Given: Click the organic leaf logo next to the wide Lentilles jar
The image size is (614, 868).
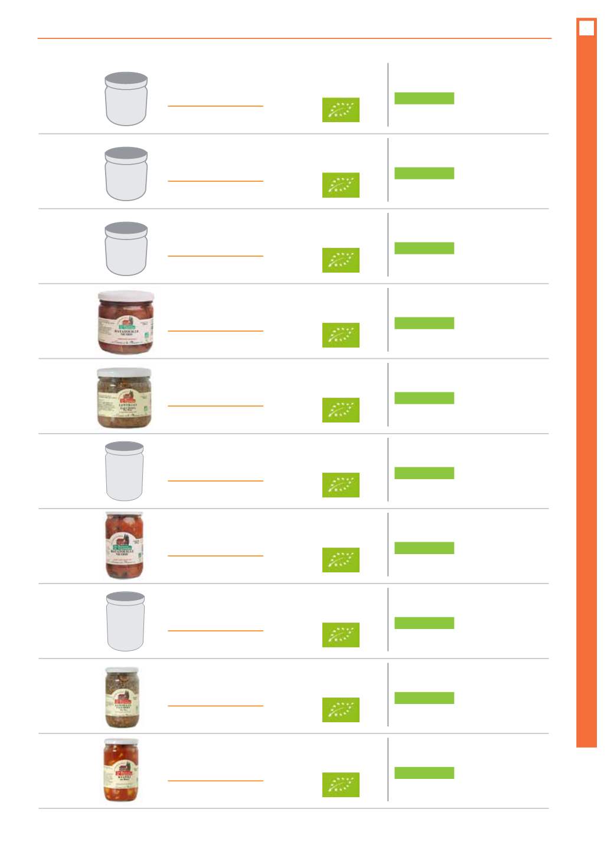Looking at the screenshot, I should click(x=341, y=410).
